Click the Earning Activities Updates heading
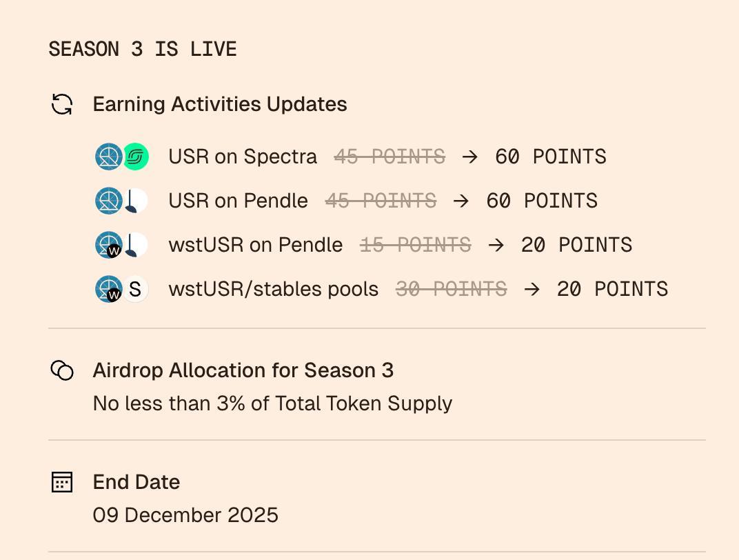Viewport: 739px width, 560px height. point(220,104)
